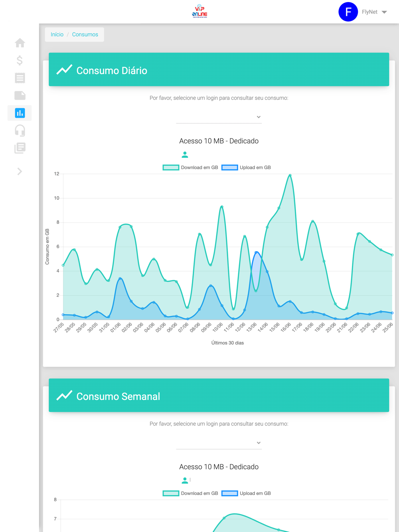Open login dropdown under Consumo Diário
The height and width of the screenshot is (532, 399).
click(x=219, y=117)
